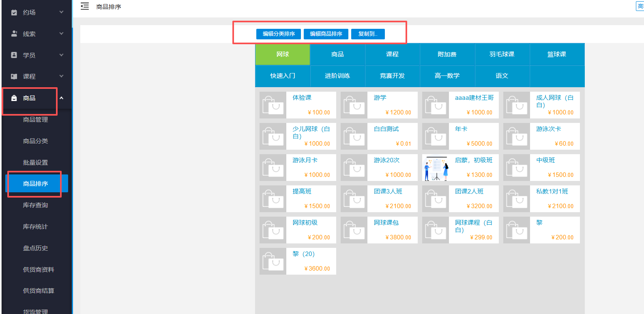The image size is (644, 314).
Task: Click the 课程 book icon in sidebar
Action: coord(14,76)
